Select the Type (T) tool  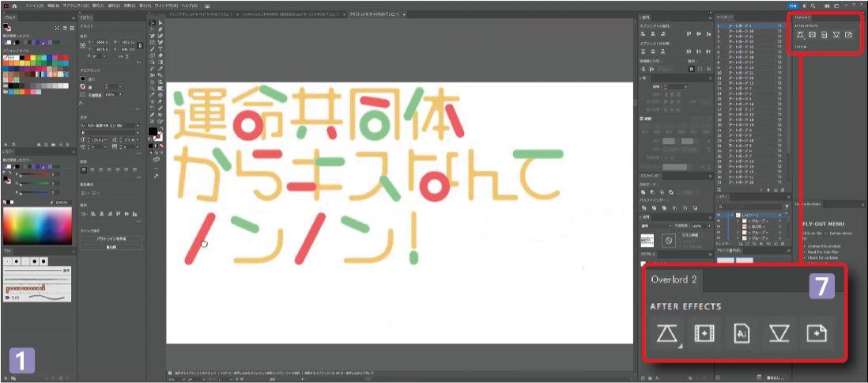(160, 48)
